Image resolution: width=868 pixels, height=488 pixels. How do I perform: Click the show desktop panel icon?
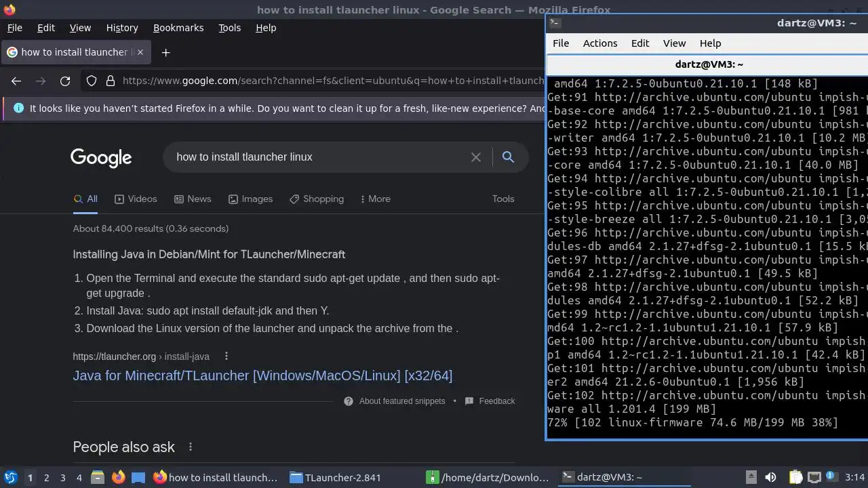(138, 477)
